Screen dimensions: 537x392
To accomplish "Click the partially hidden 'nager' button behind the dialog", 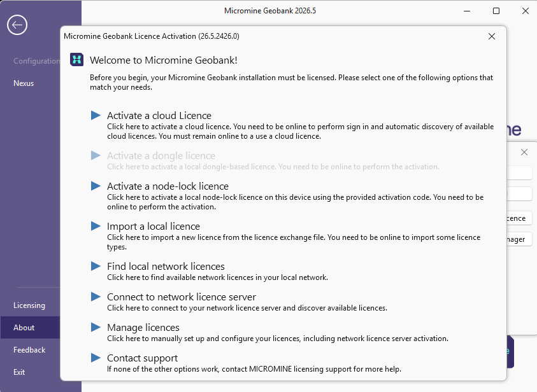I will [519, 239].
